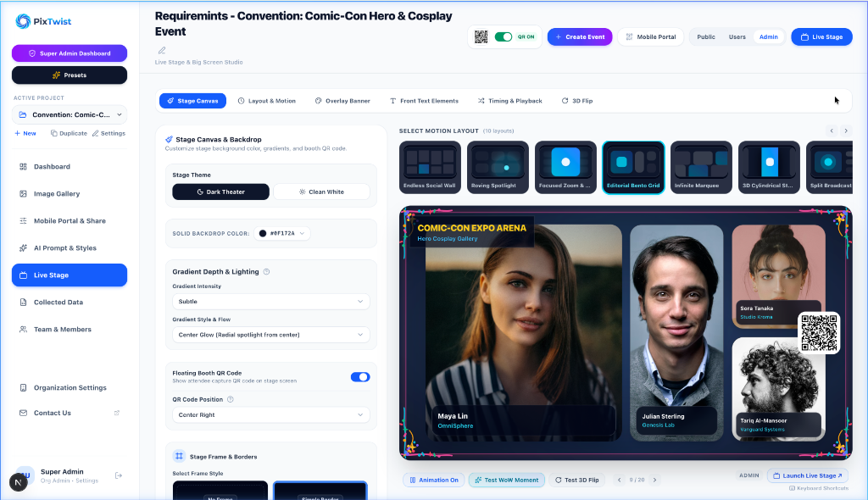Switch to Front Text Elements tab
Image resolution: width=868 pixels, height=500 pixels.
[424, 101]
